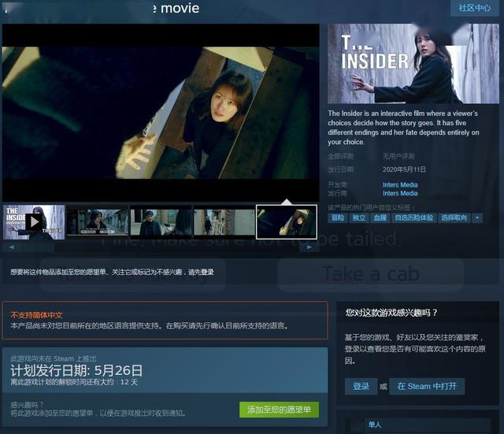Open the 选择取向 tag
504x434 pixels.
(x=454, y=217)
